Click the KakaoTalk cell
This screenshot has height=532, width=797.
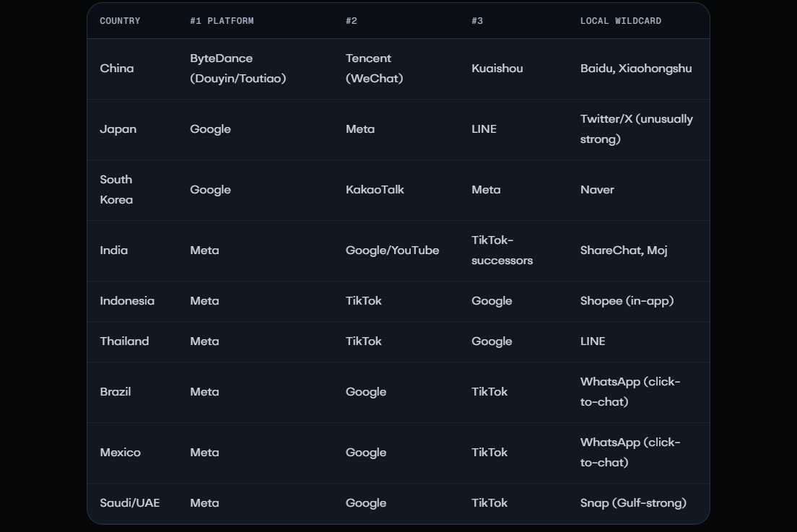coord(375,190)
